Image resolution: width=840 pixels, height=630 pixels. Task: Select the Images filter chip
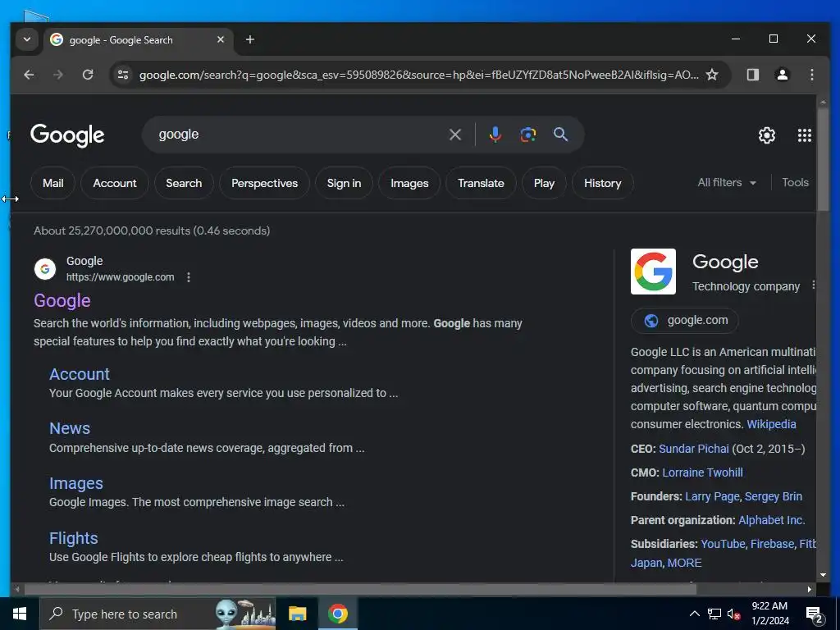pos(409,183)
